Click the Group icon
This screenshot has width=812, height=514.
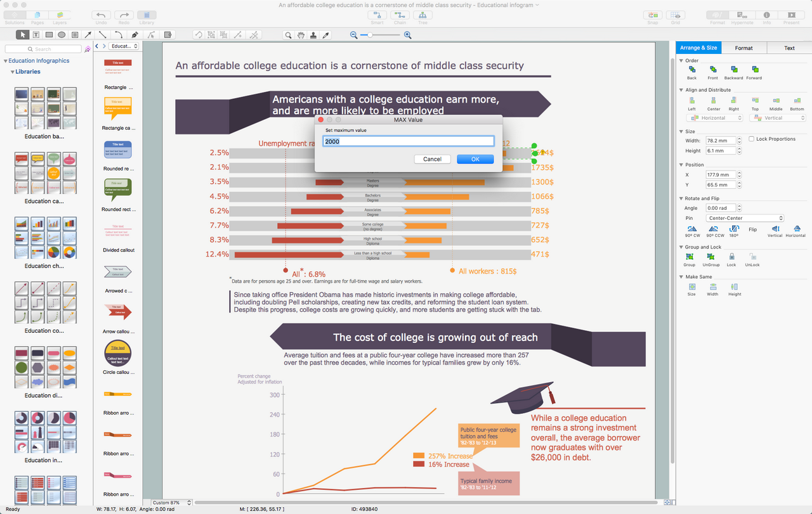(x=690, y=257)
